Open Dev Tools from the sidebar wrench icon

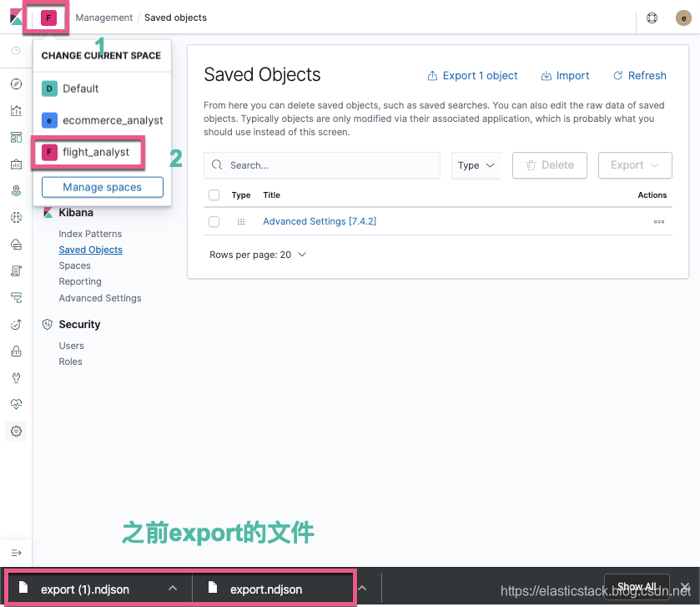(x=16, y=378)
